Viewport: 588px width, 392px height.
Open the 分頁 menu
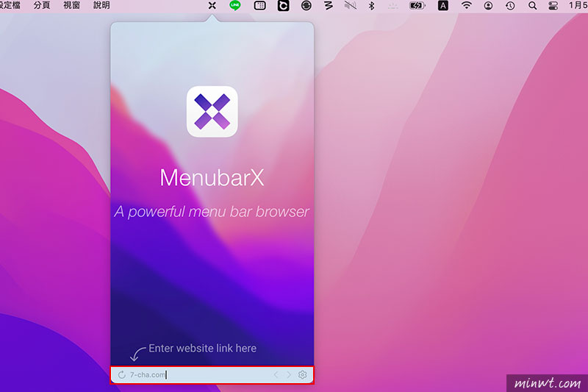[42, 5]
